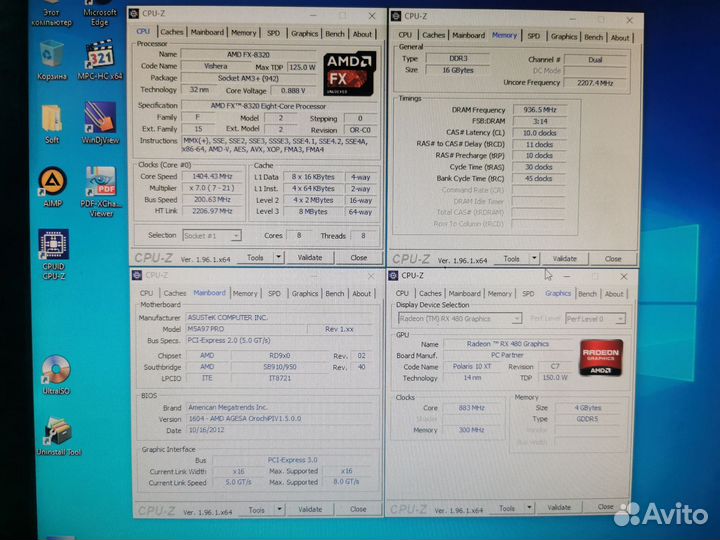
Task: Expand Radeon RX 480 display device dropdown
Action: pos(460,319)
